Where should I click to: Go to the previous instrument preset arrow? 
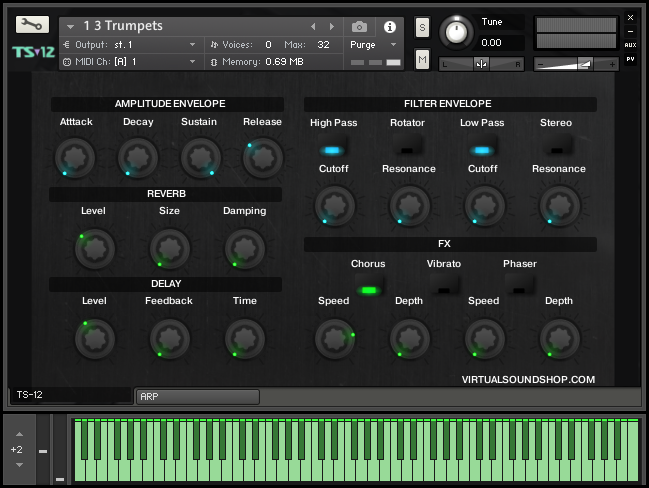tap(313, 26)
